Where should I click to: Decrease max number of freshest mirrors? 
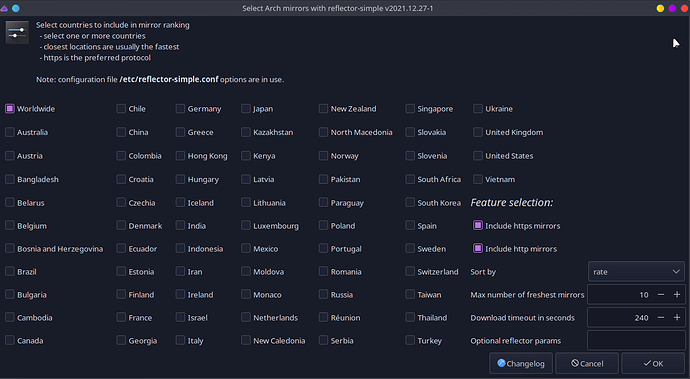click(x=661, y=294)
